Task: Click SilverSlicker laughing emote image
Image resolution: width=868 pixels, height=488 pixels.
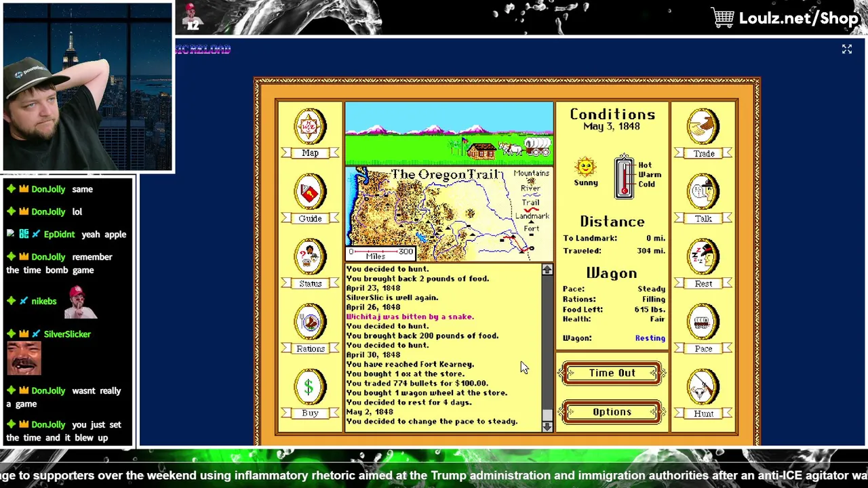Action: click(24, 359)
